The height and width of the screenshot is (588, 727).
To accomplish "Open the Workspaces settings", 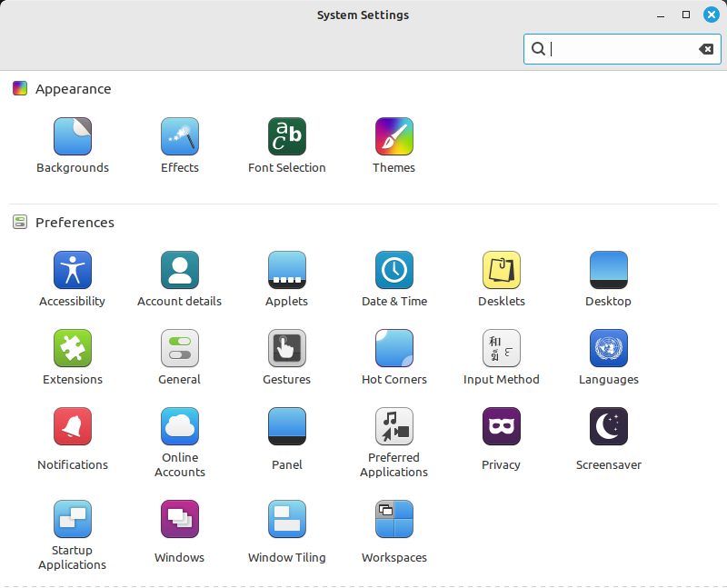I will pos(393,527).
